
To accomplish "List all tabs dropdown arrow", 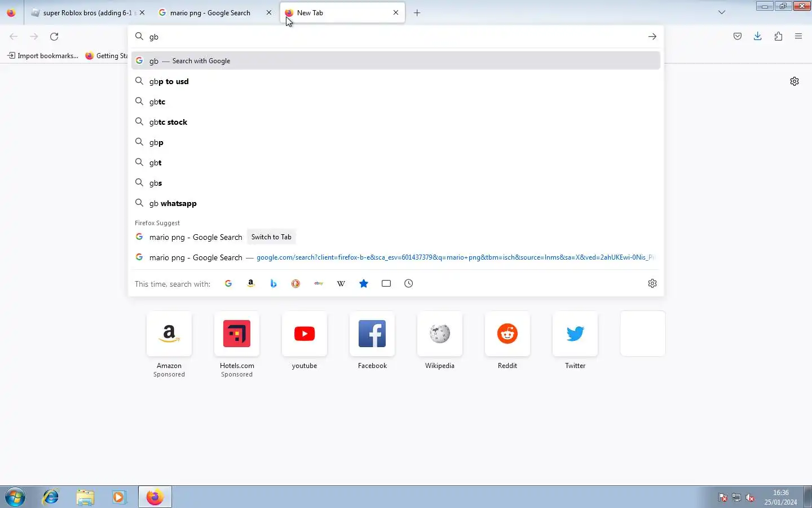I will tap(722, 12).
